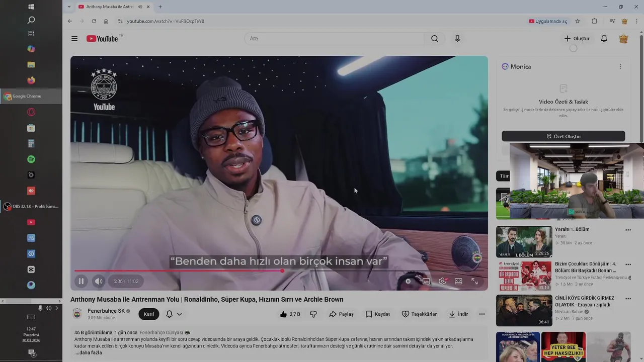Screen dimensions: 644x362
Task: Open the video in full screen
Action: tap(474, 281)
